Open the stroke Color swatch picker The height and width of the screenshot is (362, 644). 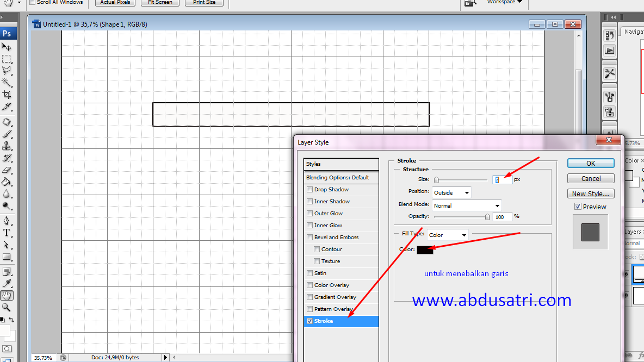[x=425, y=249]
